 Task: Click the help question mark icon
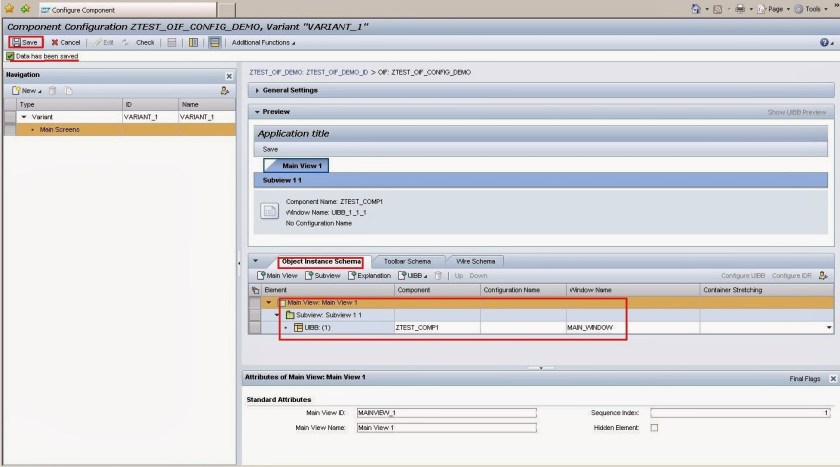pos(824,43)
